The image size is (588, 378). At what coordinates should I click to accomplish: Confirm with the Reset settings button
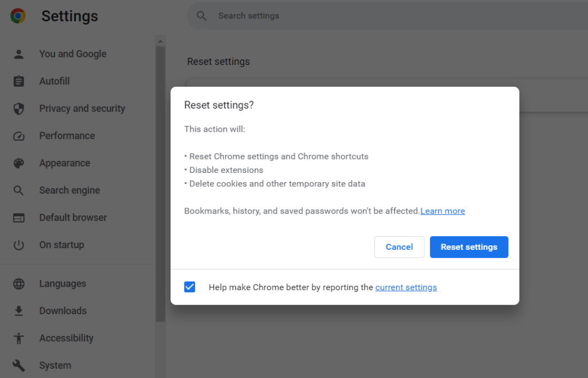pyautogui.click(x=469, y=247)
